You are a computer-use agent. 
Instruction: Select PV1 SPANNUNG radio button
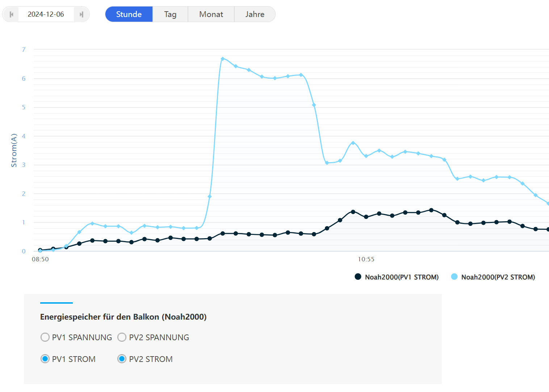45,337
